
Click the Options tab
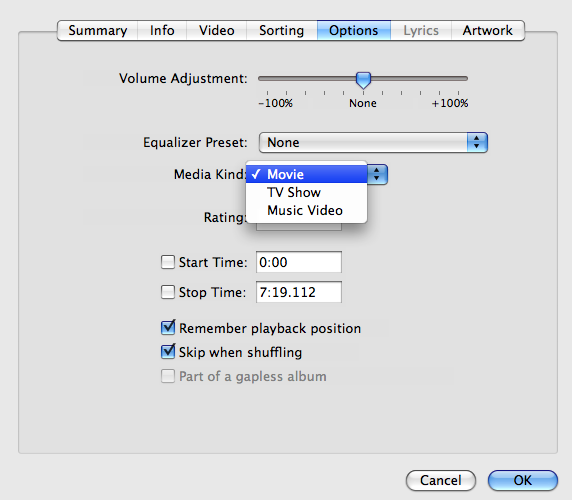point(353,30)
